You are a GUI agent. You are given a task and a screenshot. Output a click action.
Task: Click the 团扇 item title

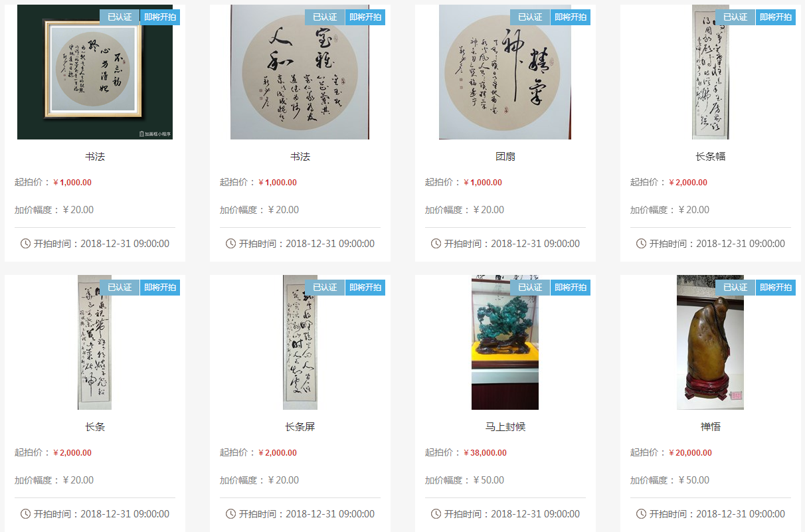(505, 156)
